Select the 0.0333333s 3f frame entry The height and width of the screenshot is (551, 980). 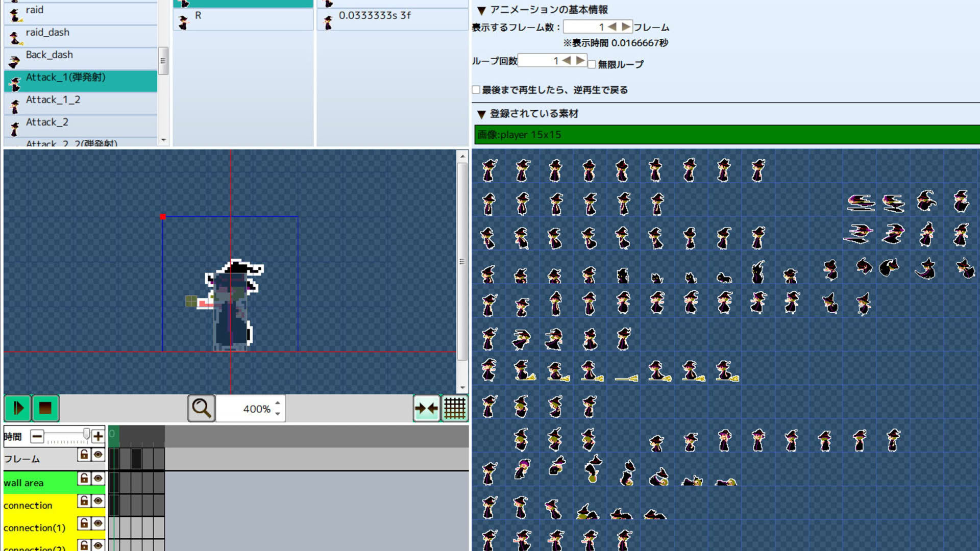point(392,19)
